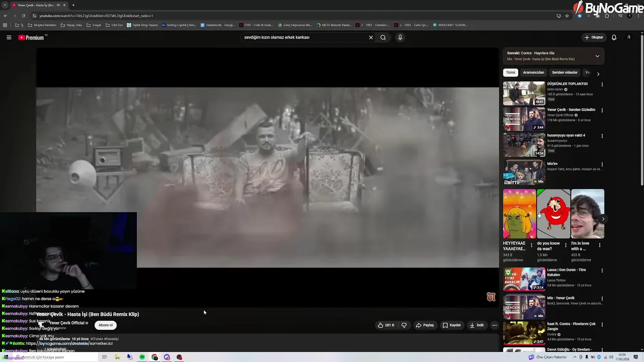
Task: Open YouTube notifications bell
Action: [x=614, y=37]
